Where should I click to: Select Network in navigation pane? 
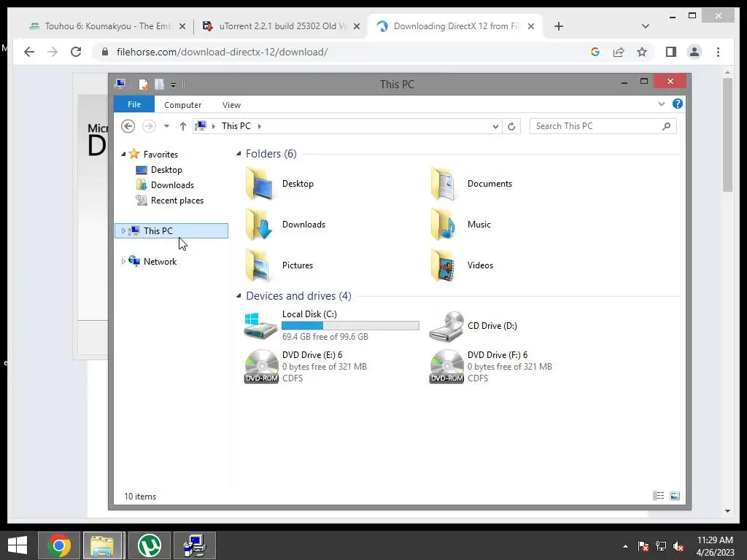(160, 262)
